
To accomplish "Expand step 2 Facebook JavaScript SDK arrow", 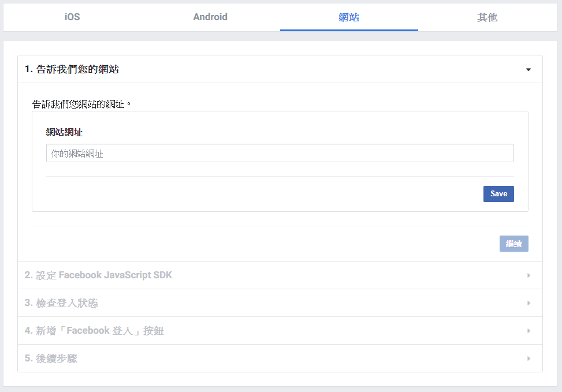I will (528, 275).
